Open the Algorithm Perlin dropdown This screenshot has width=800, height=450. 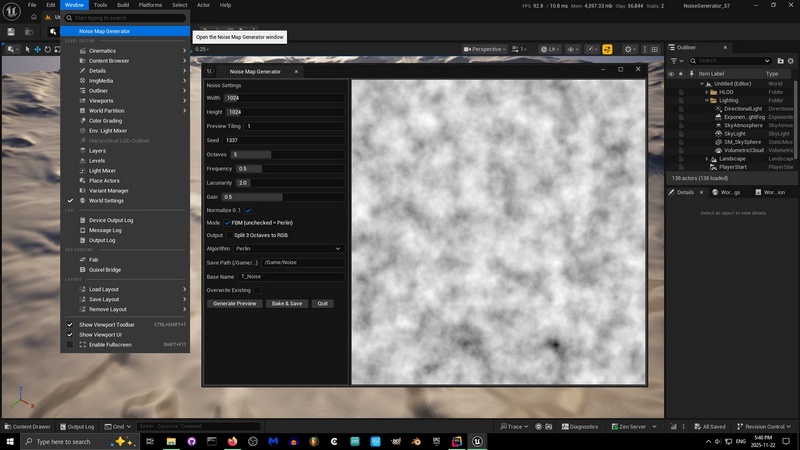click(288, 248)
